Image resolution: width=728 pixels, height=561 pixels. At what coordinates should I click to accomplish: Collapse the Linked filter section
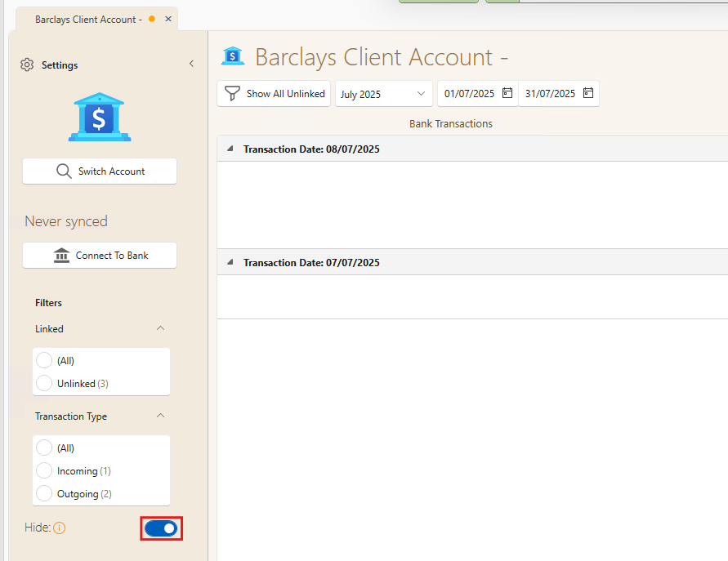(161, 328)
